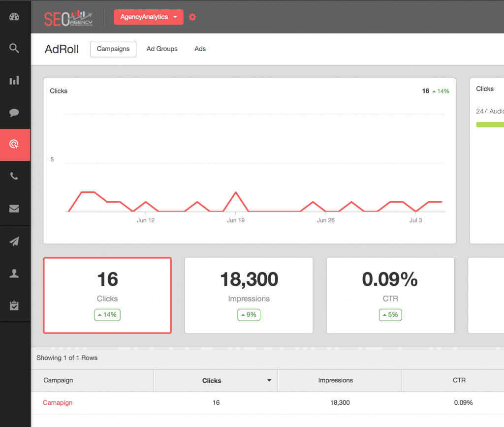The image size is (504, 427).
Task: Open the AgencyAnalytics campaign dropdown
Action: coord(149,17)
